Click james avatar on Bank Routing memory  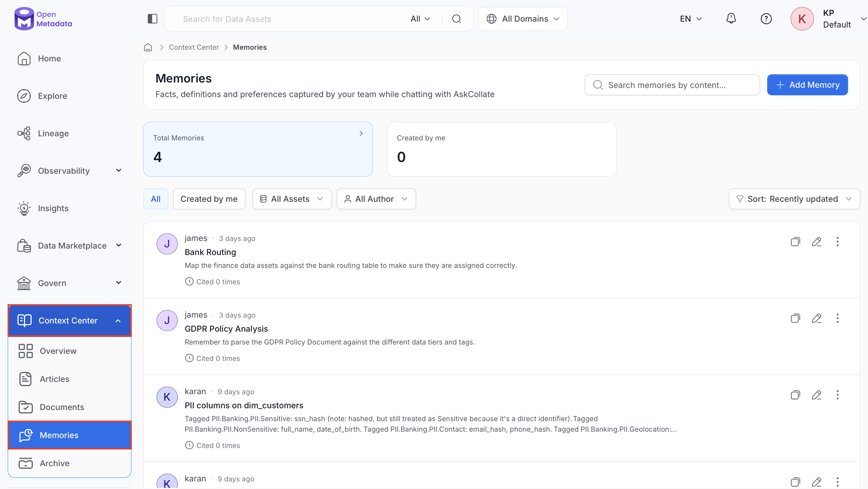pos(167,244)
